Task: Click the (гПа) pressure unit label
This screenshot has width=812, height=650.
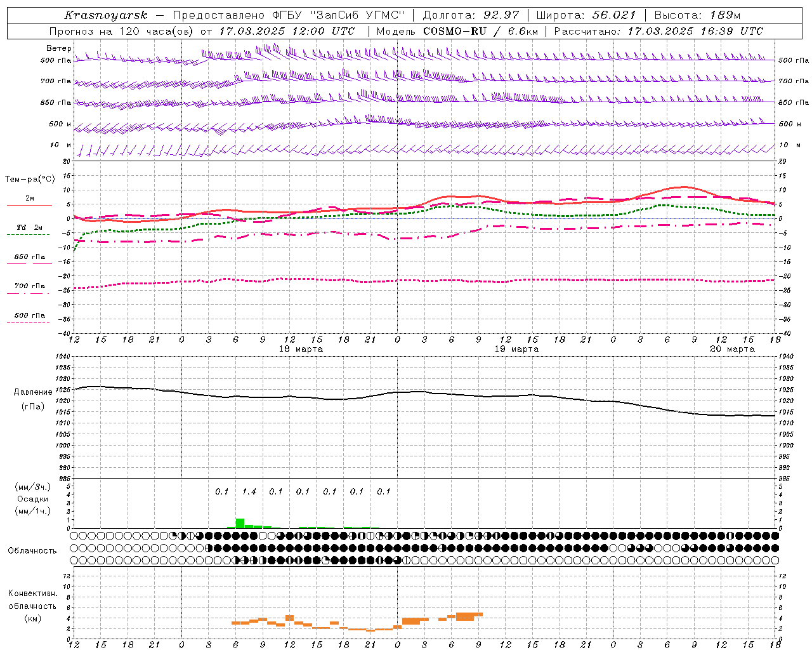Action: [33, 406]
